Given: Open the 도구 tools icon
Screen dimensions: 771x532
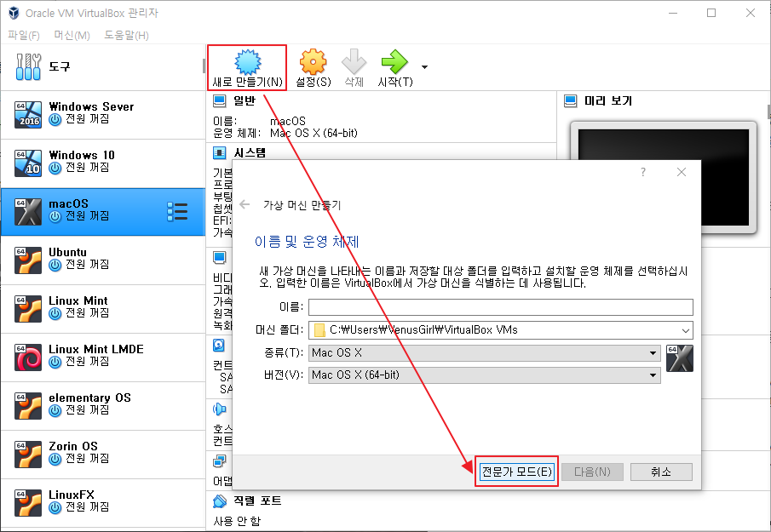Looking at the screenshot, I should (28, 66).
